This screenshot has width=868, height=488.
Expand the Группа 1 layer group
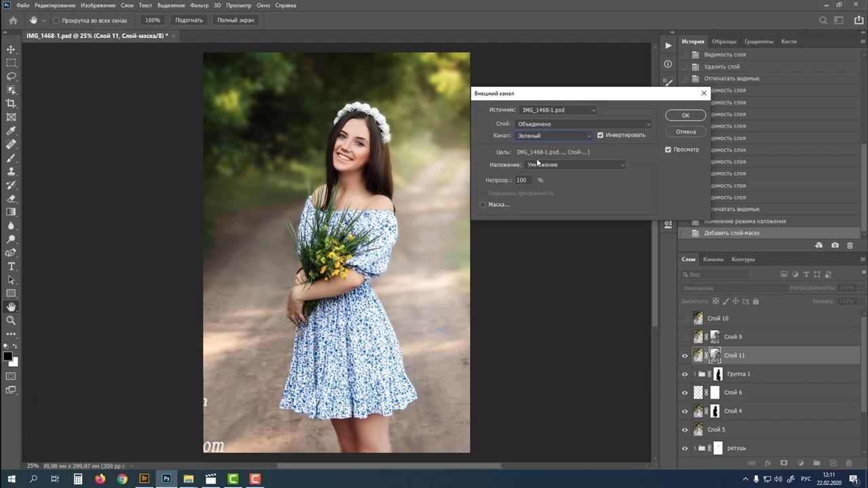click(x=694, y=374)
